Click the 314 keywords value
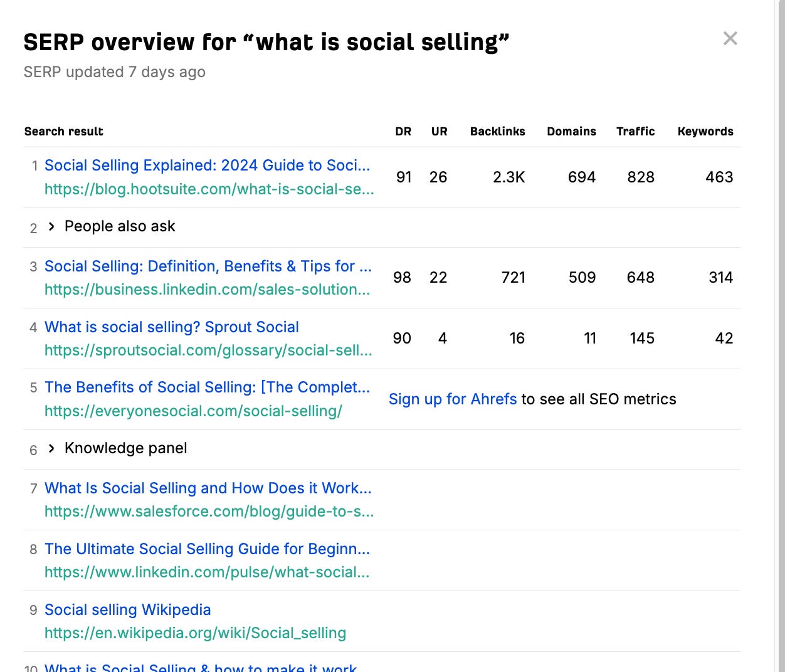The height and width of the screenshot is (672, 785). coord(721,278)
